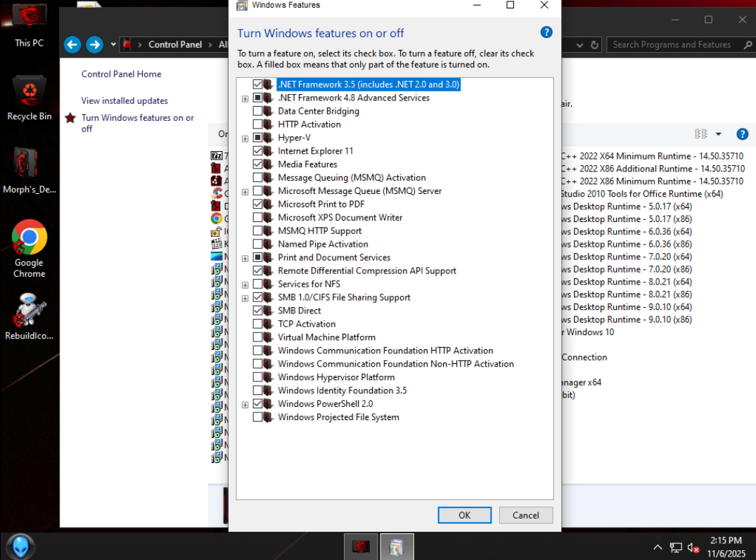
Task: Click the feature icon beside SMB Direct
Action: 269,311
